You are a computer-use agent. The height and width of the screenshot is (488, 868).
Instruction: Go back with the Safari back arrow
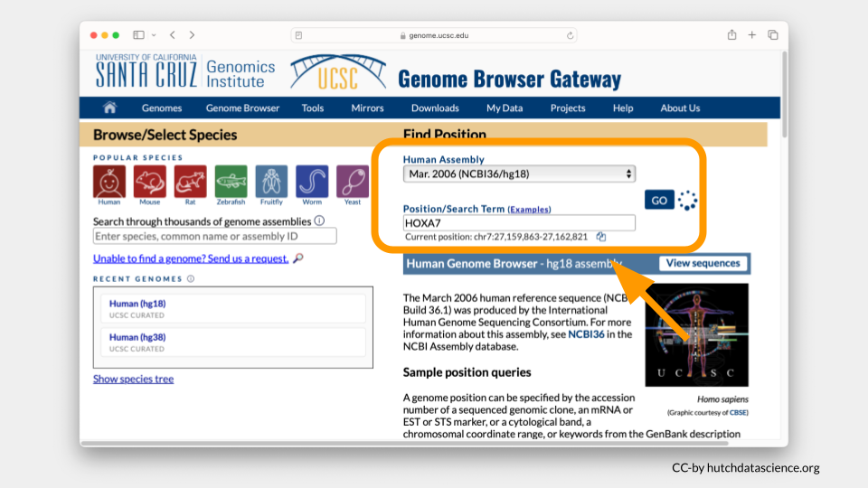[173, 35]
